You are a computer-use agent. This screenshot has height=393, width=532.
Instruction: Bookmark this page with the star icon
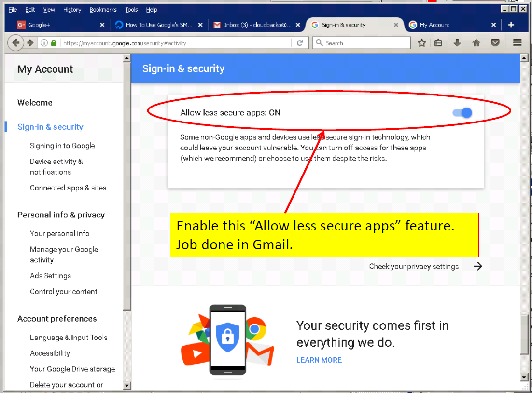tap(422, 43)
